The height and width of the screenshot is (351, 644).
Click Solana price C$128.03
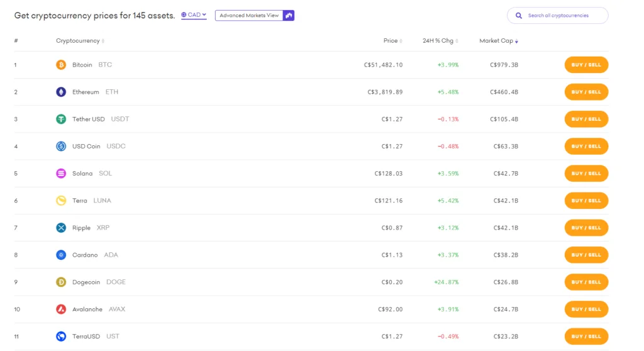[x=389, y=174]
